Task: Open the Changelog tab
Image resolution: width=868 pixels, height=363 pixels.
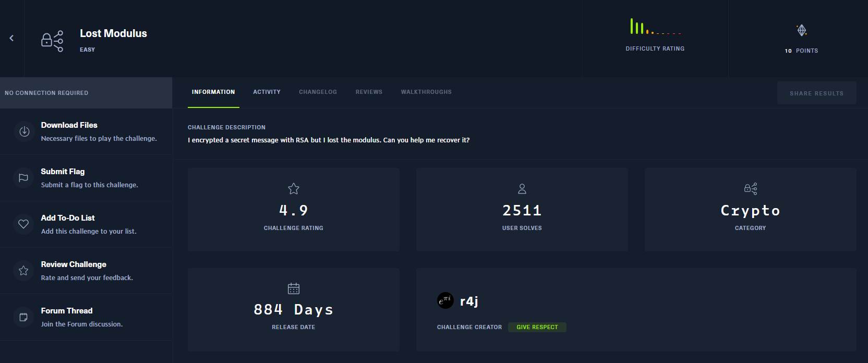Action: pos(318,92)
